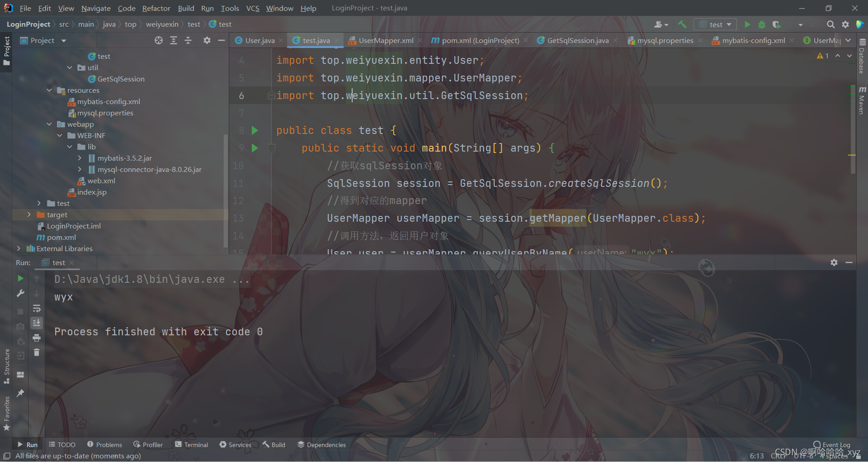
Task: Expand the target folder
Action: click(x=29, y=214)
